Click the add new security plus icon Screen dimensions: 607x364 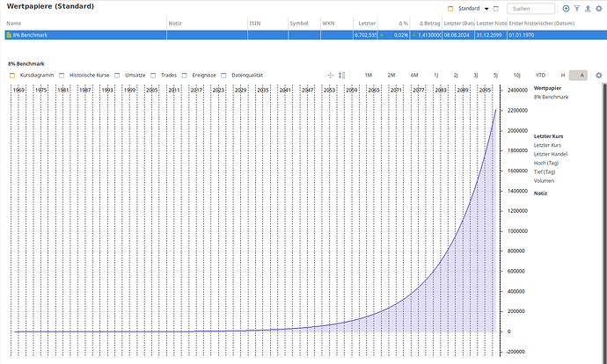click(x=566, y=8)
